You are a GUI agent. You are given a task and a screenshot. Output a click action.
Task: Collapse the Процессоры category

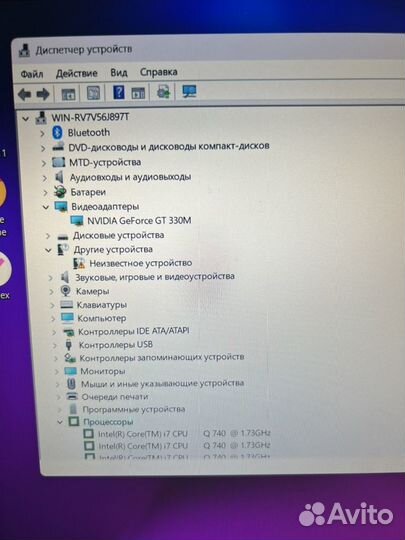click(60, 422)
